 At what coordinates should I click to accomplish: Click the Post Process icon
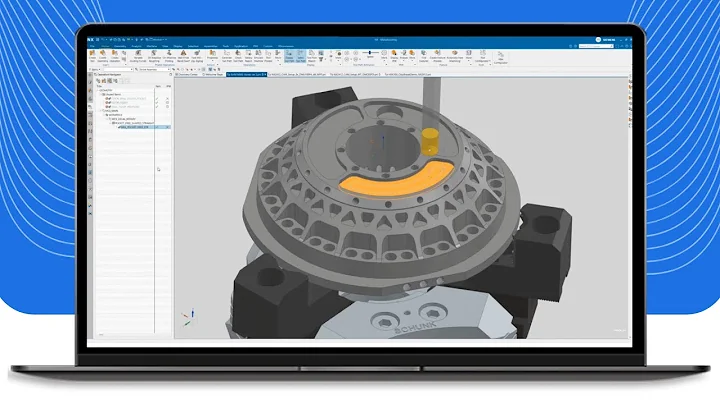268,56
